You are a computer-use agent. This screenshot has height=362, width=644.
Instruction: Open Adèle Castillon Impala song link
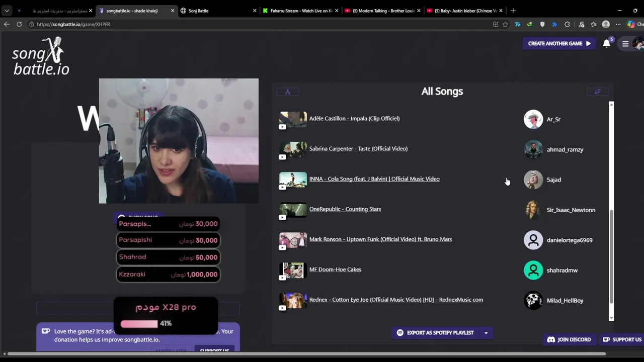click(x=354, y=119)
